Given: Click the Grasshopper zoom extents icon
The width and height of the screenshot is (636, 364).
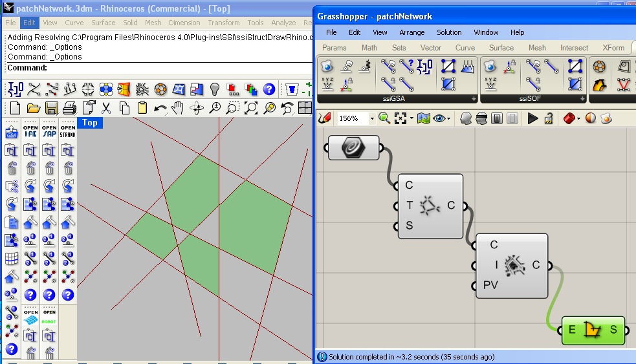Looking at the screenshot, I should pos(400,118).
